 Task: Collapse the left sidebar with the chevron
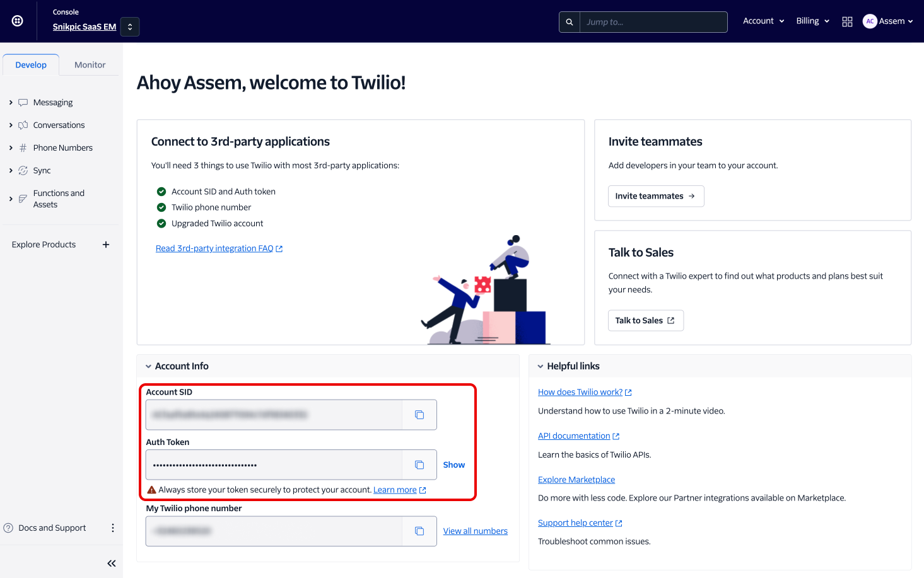pyautogui.click(x=111, y=563)
